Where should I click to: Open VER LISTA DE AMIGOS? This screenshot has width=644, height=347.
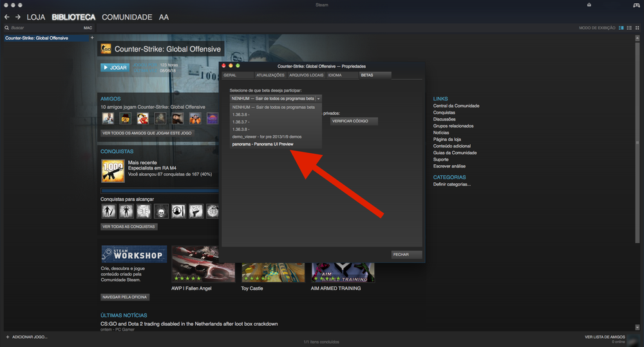[605, 337]
